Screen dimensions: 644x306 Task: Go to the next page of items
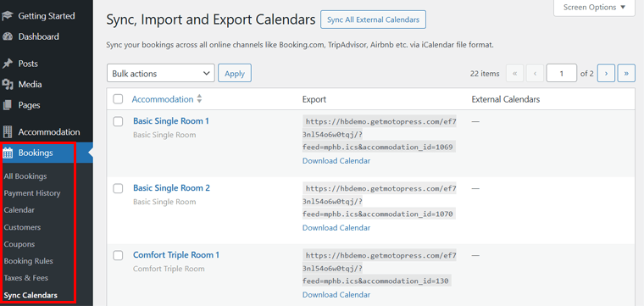(606, 74)
